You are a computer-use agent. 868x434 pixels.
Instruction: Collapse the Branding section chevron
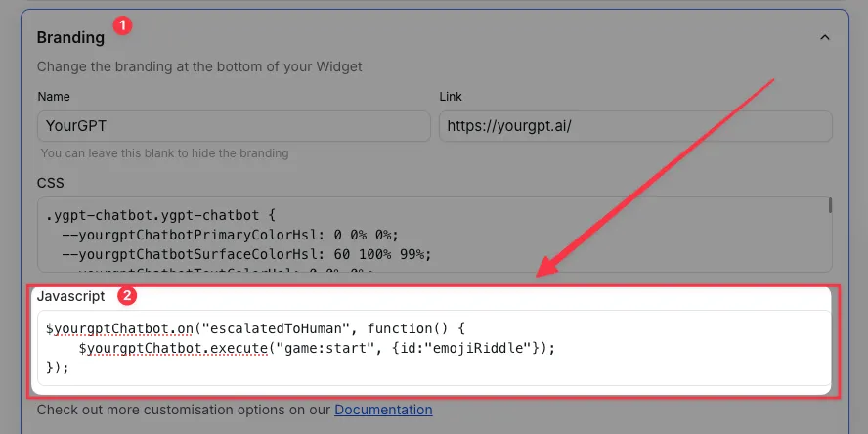point(824,37)
